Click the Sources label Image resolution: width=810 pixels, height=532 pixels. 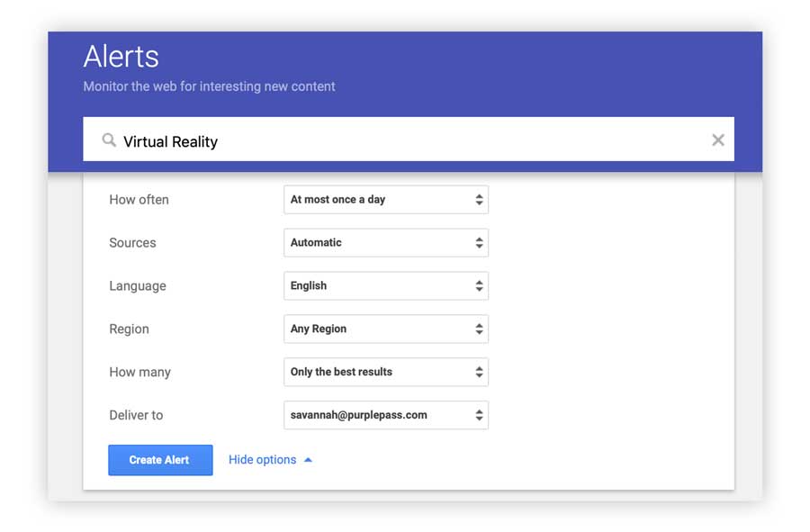click(132, 243)
